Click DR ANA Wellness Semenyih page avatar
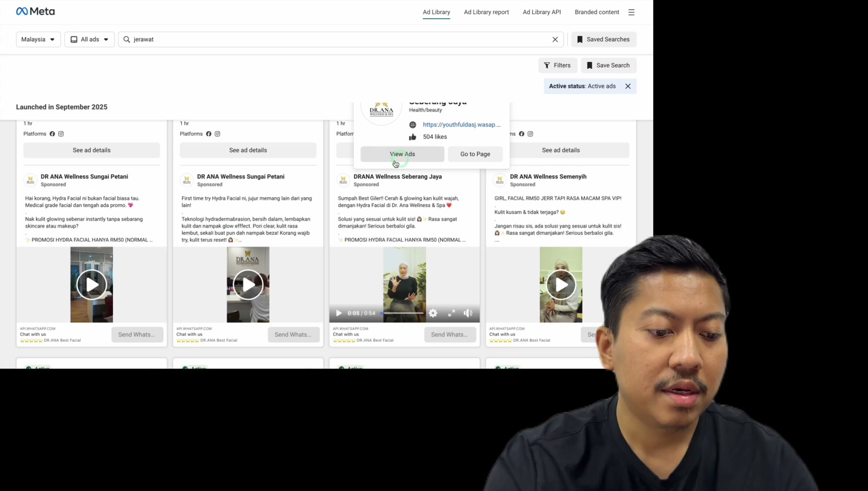This screenshot has width=868, height=491. click(500, 180)
